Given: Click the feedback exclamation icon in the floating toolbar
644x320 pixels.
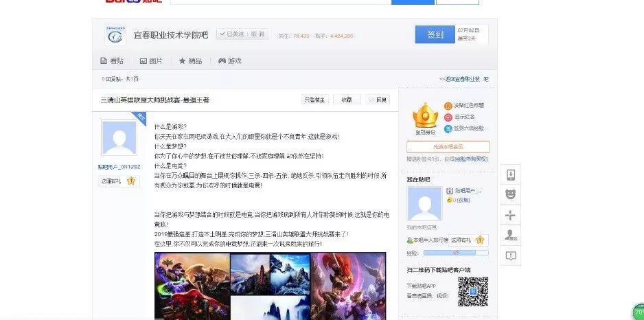Looking at the screenshot, I should pyautogui.click(x=511, y=255).
